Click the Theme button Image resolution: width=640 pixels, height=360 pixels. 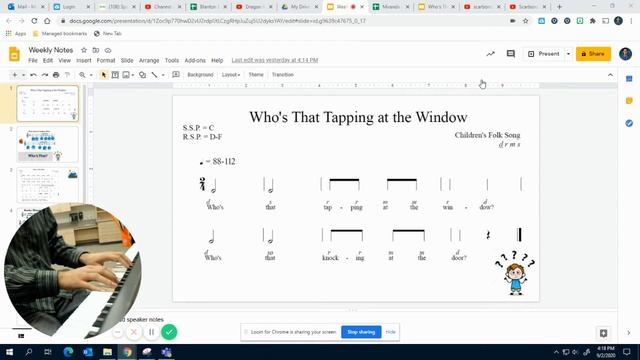[x=256, y=75]
